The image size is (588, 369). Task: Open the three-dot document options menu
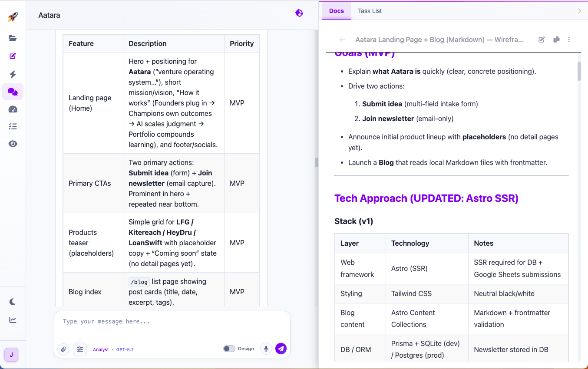tap(569, 40)
